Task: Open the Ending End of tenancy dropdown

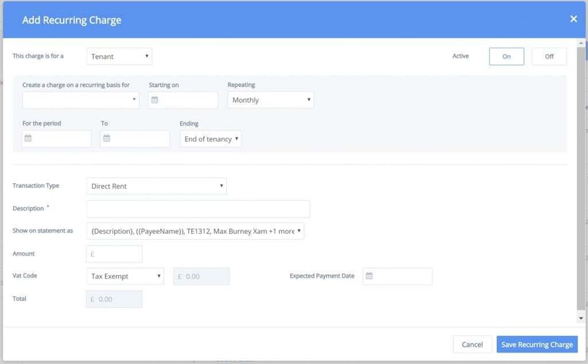Action: [x=210, y=139]
